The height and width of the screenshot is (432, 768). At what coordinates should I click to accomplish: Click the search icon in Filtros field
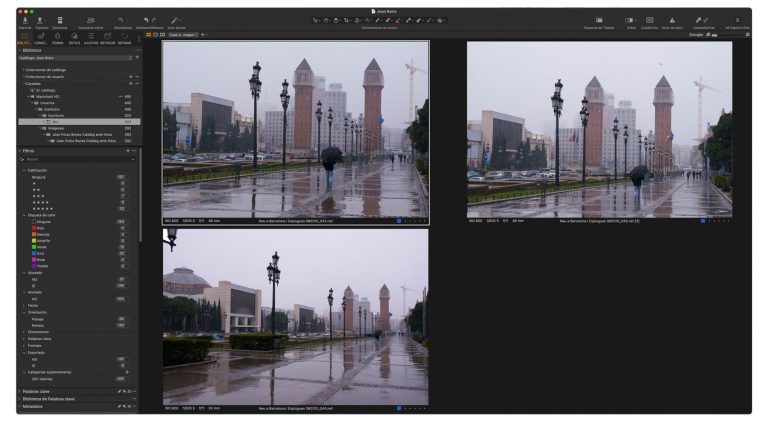(22, 160)
